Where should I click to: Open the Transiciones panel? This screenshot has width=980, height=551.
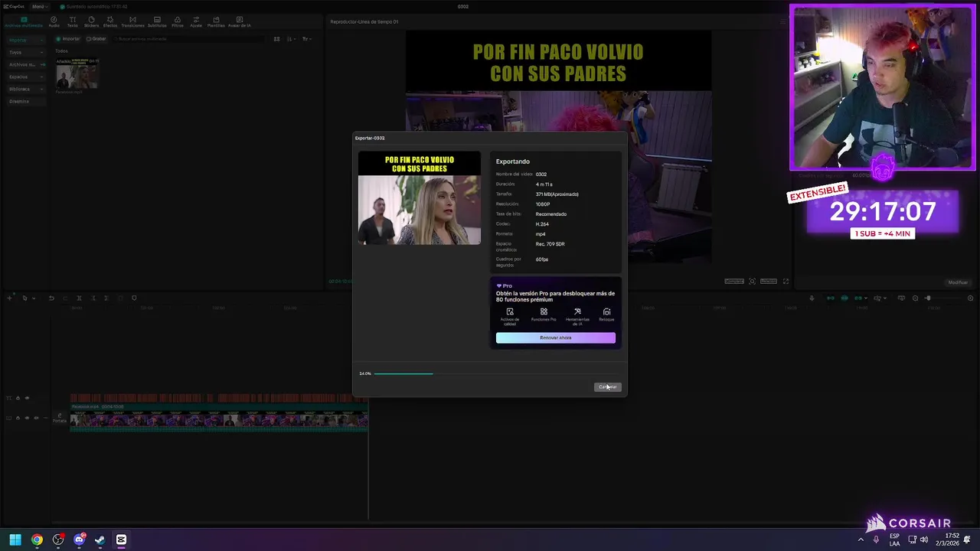point(132,21)
